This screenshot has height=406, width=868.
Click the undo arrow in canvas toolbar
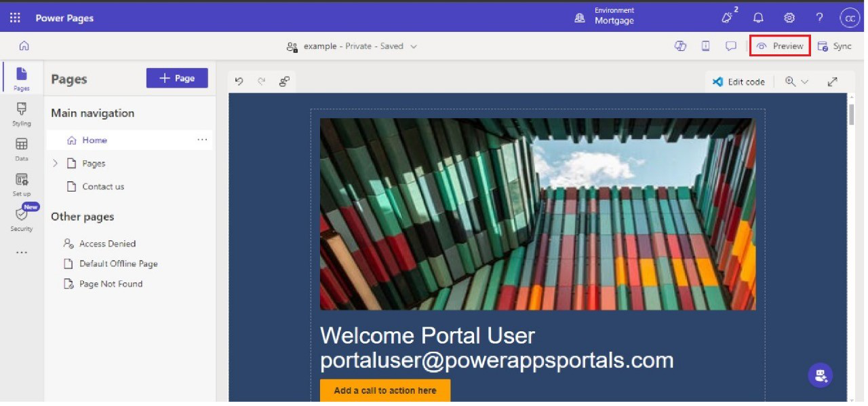tap(239, 81)
